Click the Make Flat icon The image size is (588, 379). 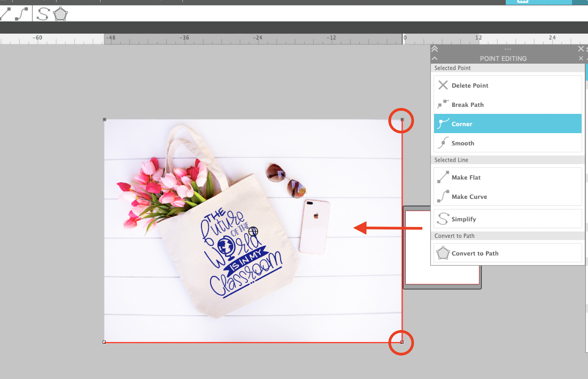tap(443, 177)
